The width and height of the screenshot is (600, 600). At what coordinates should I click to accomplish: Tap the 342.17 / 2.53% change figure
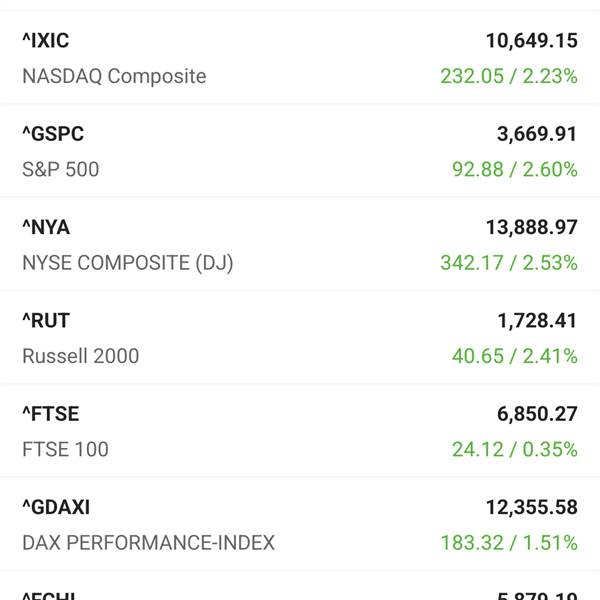tap(509, 262)
